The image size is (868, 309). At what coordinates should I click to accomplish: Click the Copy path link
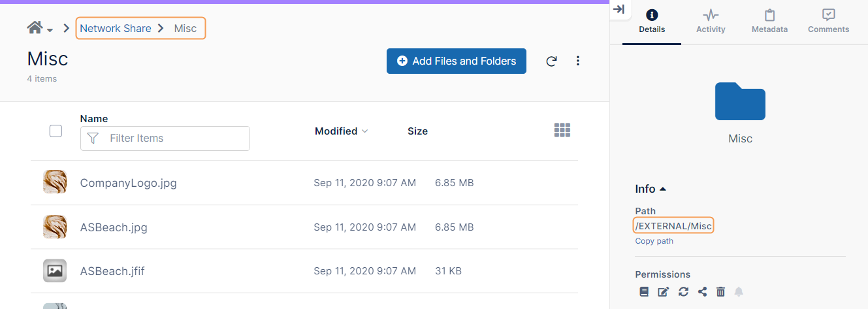pyautogui.click(x=654, y=241)
